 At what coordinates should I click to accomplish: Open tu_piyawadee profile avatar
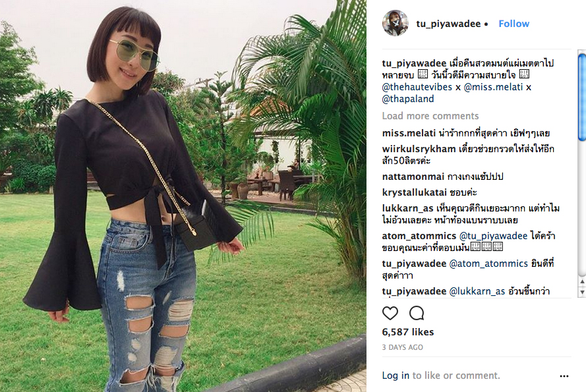tap(396, 23)
